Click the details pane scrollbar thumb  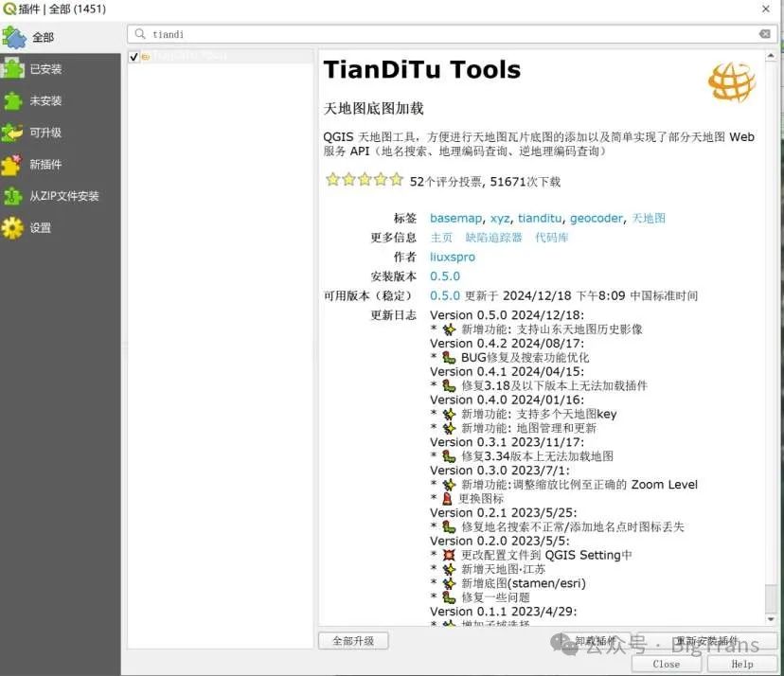[x=771, y=598]
